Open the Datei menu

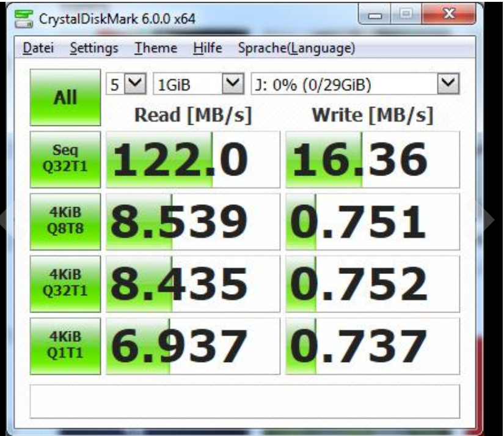click(38, 48)
